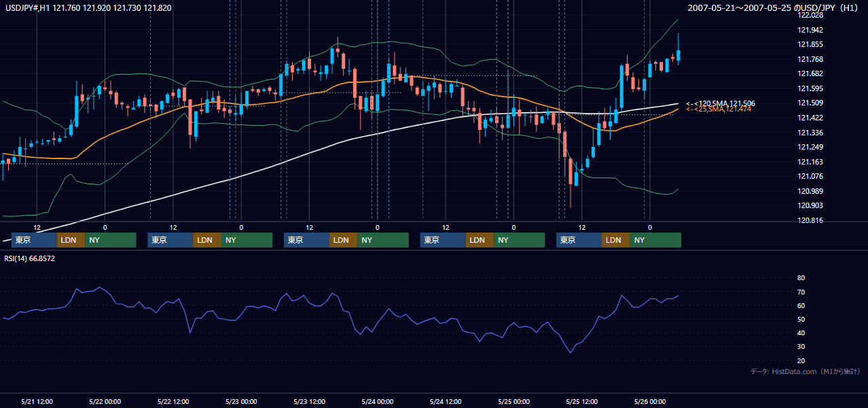Click price axis value 121.509

click(809, 103)
